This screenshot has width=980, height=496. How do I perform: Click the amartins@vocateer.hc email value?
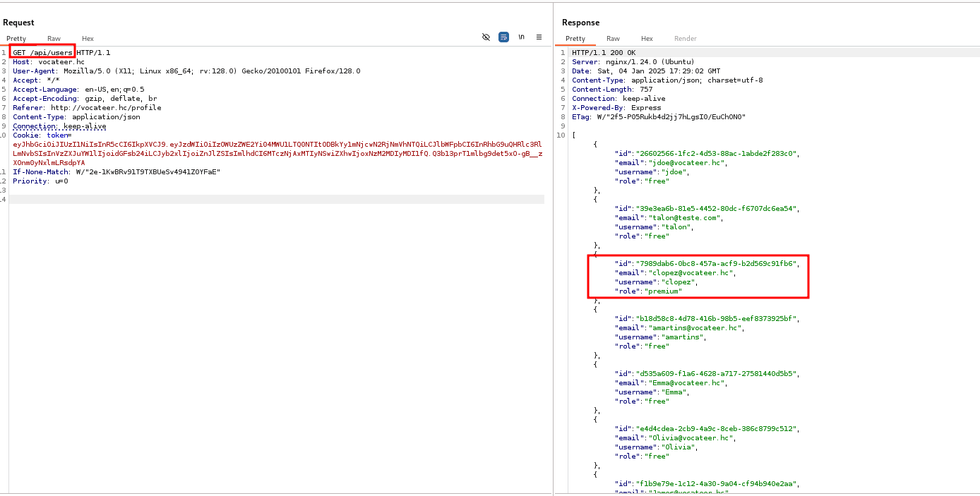695,328
